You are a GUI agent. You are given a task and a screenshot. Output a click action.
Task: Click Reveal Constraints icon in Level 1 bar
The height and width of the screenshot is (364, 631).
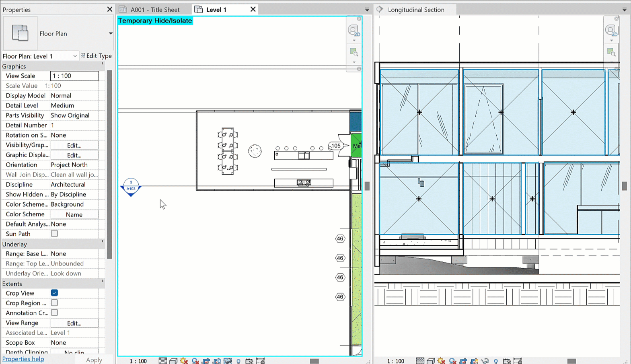click(x=260, y=361)
